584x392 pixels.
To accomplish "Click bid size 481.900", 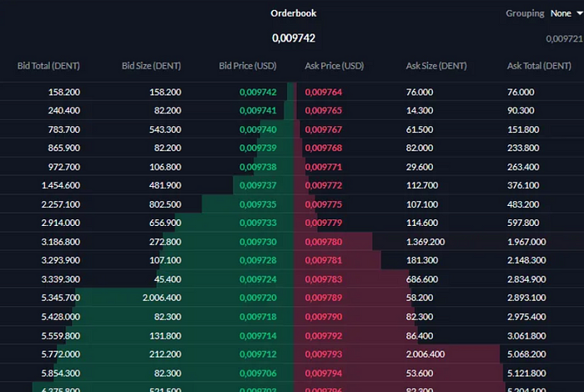I will [165, 185].
